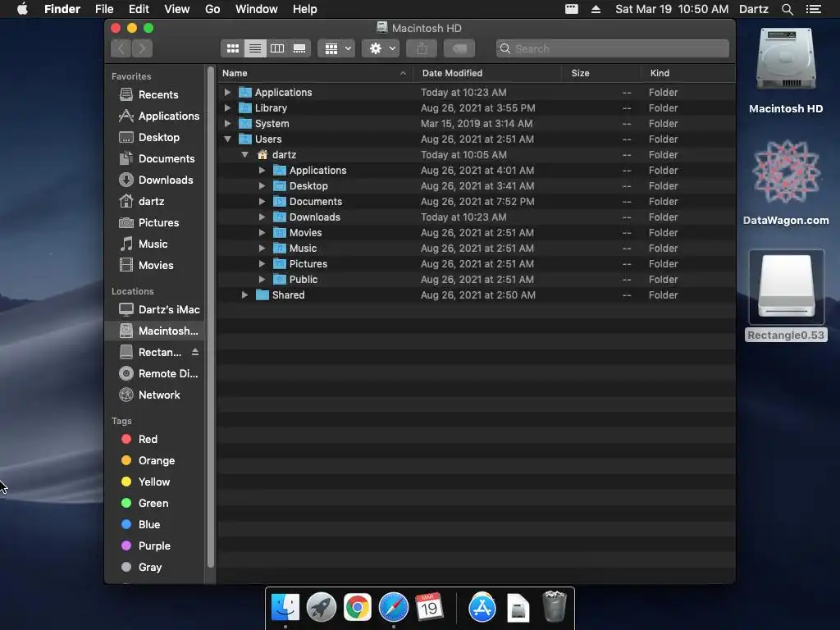Open Desktop in the sidebar
Image resolution: width=840 pixels, height=630 pixels.
pyautogui.click(x=155, y=138)
